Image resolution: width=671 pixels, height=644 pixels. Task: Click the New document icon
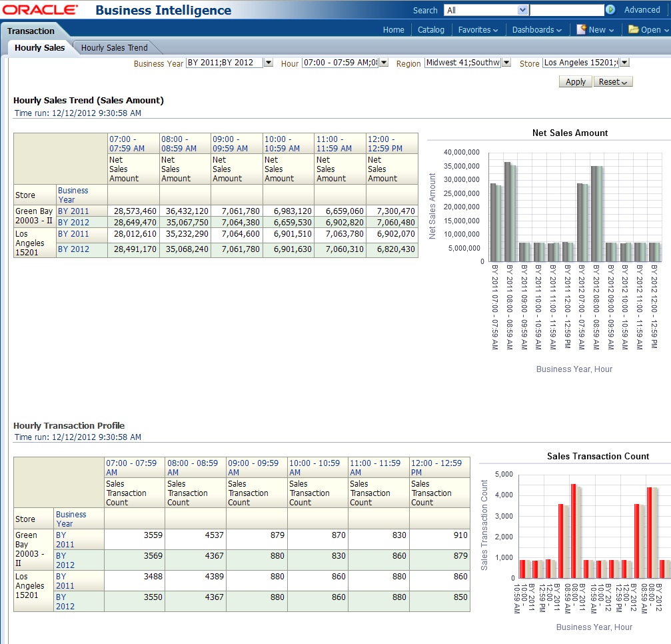pos(581,29)
